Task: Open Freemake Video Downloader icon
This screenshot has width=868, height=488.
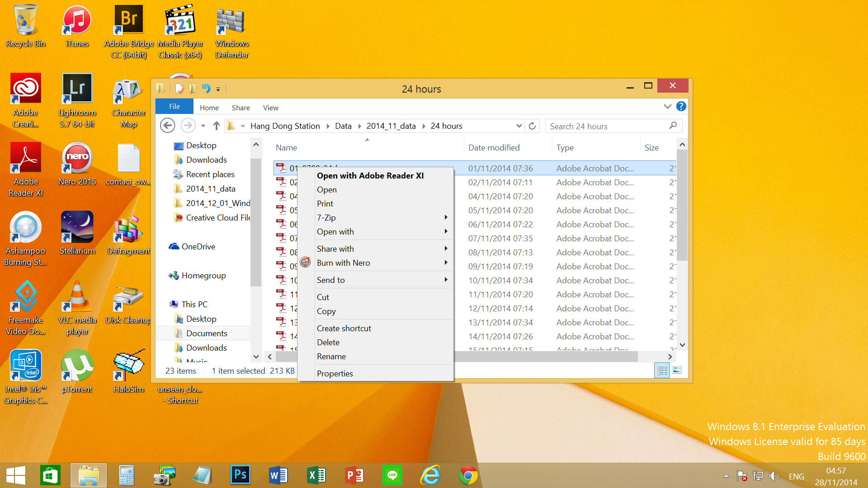Action: tap(25, 308)
